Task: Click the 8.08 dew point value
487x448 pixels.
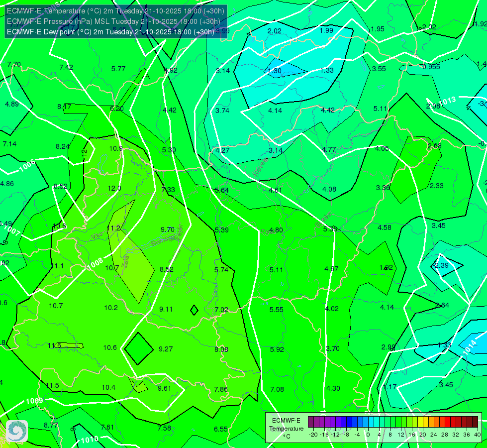Action: pyautogui.click(x=221, y=350)
